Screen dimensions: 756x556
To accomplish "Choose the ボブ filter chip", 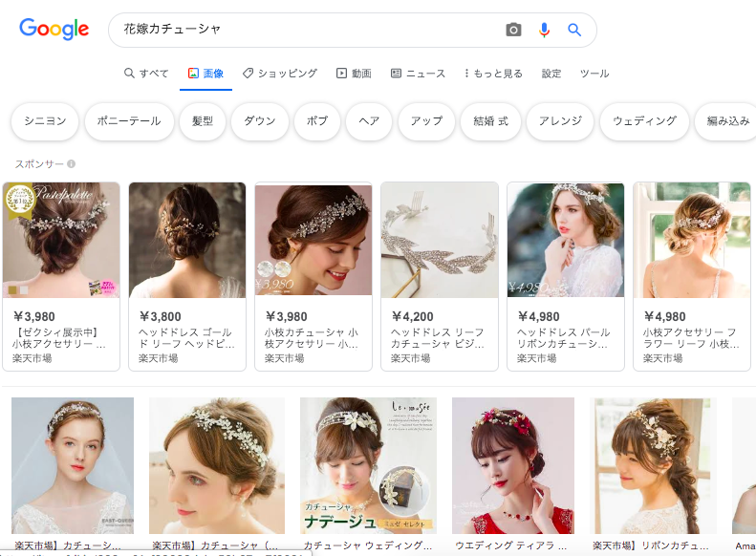I will pyautogui.click(x=316, y=121).
